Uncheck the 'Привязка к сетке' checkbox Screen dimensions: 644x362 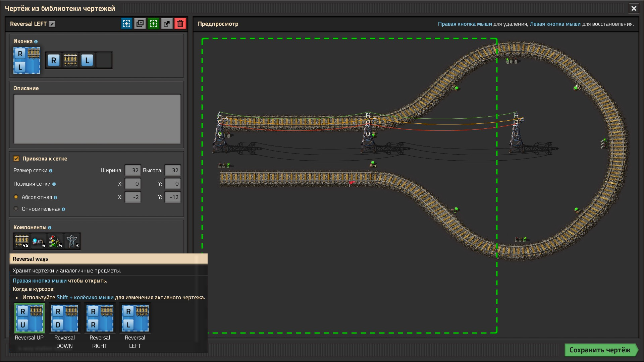[16, 159]
